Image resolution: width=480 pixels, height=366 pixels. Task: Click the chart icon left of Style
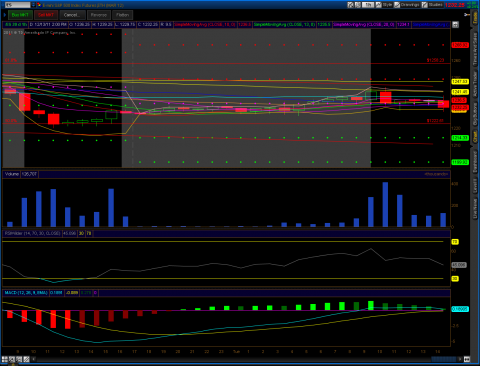point(378,5)
